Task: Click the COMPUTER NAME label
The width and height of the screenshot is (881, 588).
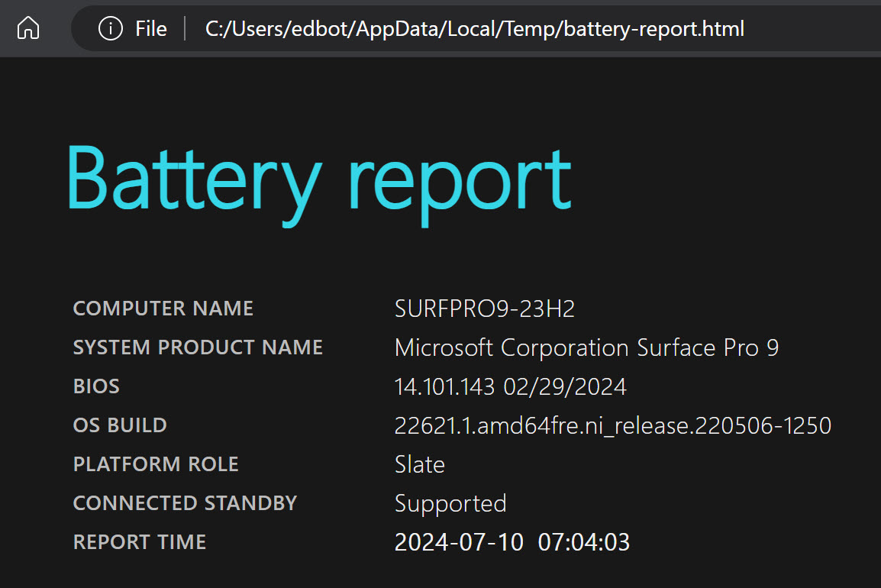Action: (x=163, y=309)
